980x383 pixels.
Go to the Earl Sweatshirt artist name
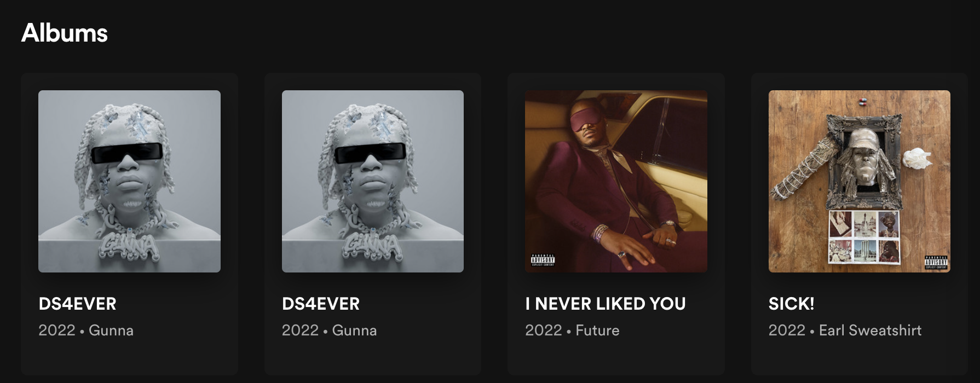(871, 330)
